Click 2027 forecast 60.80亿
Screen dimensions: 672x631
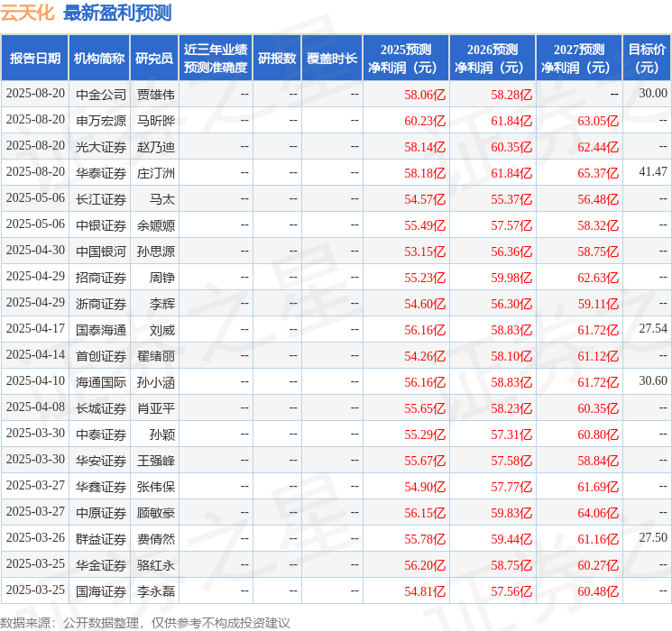(598, 434)
